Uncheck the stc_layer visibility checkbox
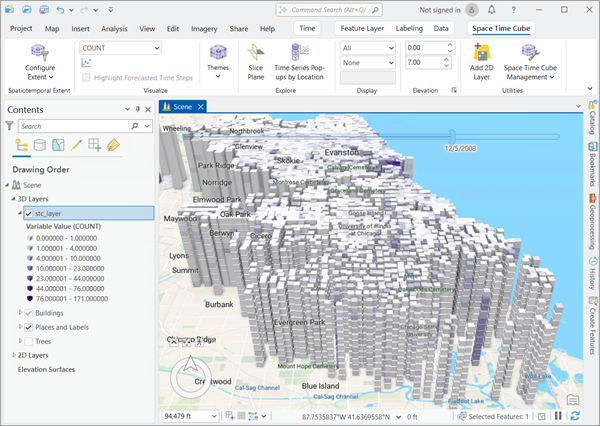 [29, 213]
